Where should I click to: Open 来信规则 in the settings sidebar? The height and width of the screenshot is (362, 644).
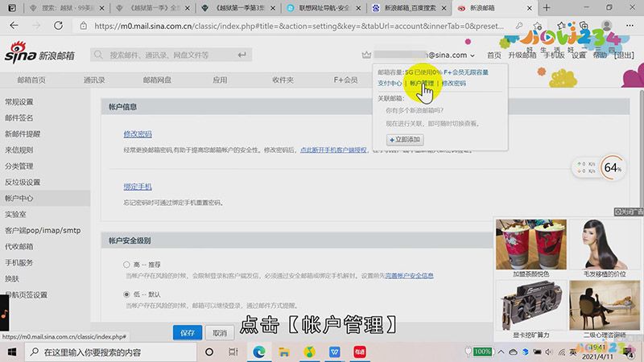(19, 150)
